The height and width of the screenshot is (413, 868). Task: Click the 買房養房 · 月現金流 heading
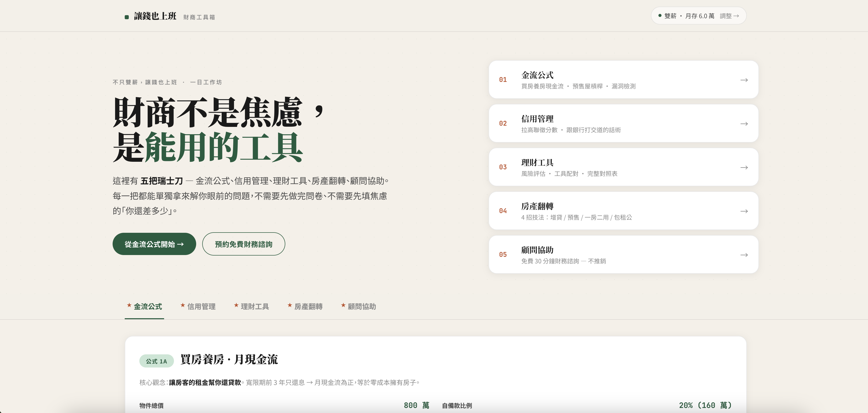(x=229, y=359)
